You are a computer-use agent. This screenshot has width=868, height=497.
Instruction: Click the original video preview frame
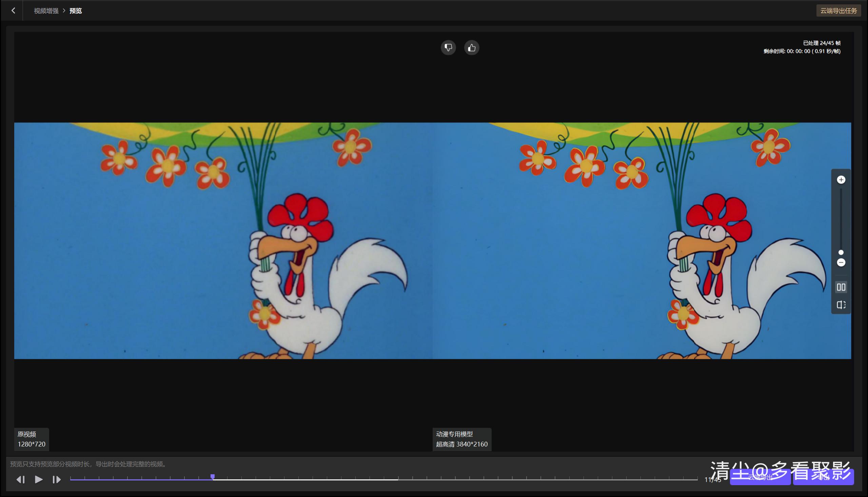(x=223, y=241)
